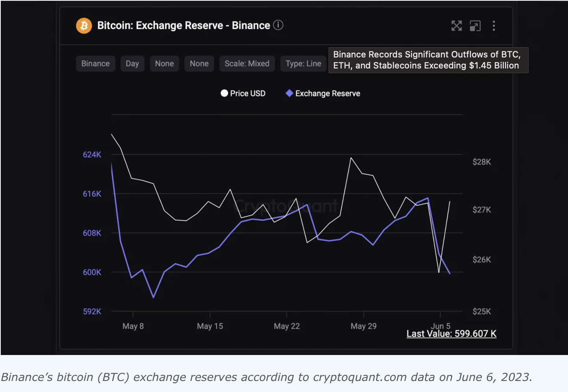
Task: Open the Scale: Mixed dropdown
Action: click(247, 63)
